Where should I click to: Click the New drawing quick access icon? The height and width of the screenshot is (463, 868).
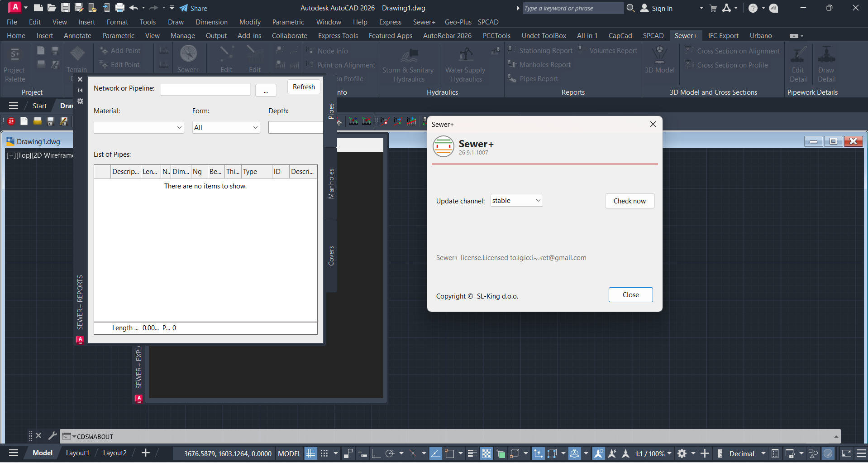click(x=38, y=8)
